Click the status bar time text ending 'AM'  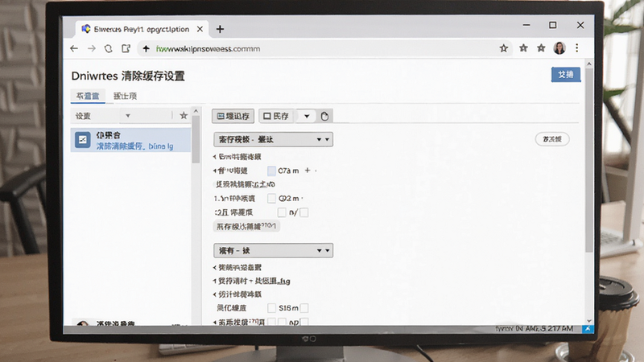click(x=534, y=328)
